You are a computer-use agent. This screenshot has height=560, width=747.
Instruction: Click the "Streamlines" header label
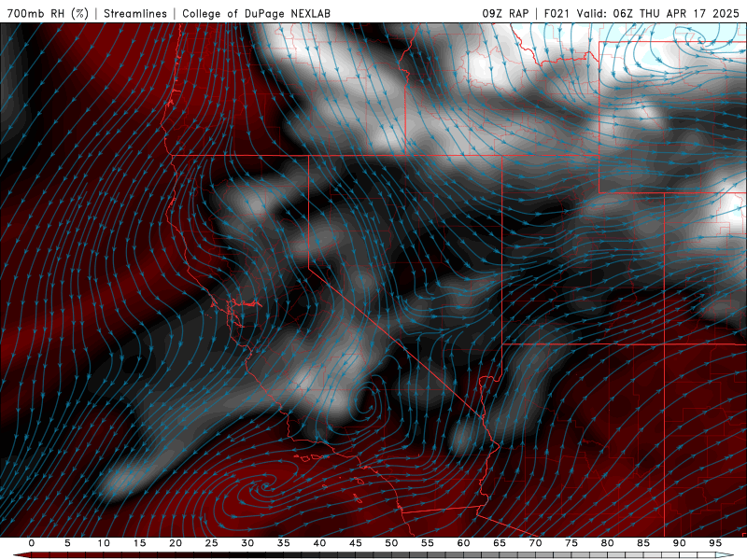[x=135, y=13]
